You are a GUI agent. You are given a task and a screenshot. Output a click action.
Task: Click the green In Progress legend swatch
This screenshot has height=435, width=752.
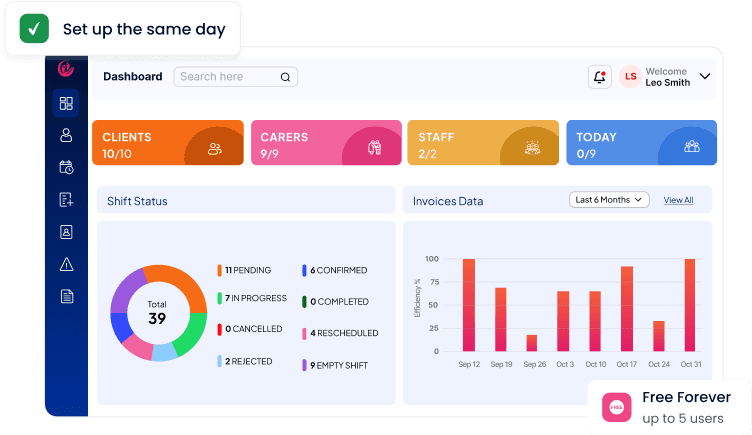pyautogui.click(x=220, y=298)
